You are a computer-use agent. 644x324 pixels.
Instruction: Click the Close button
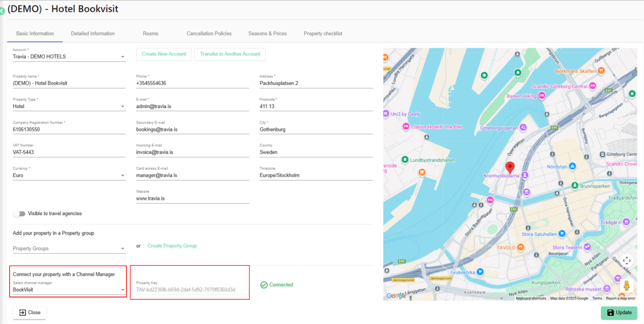tap(29, 313)
